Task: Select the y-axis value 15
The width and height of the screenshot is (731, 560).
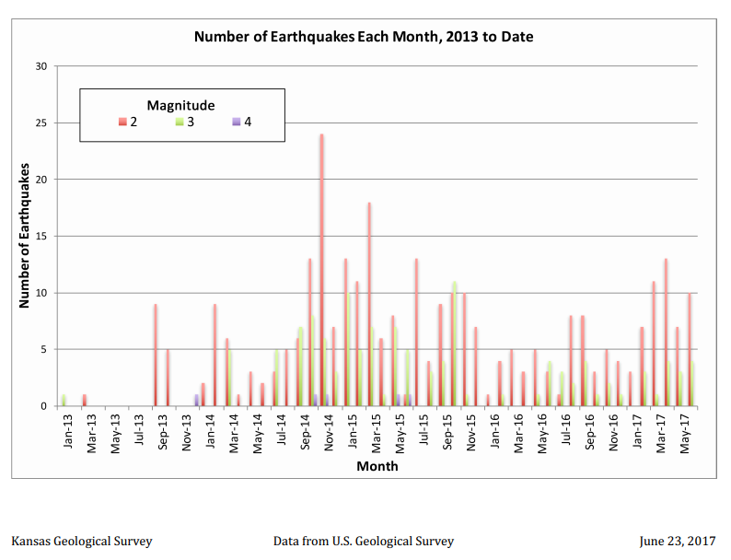Action: (41, 236)
